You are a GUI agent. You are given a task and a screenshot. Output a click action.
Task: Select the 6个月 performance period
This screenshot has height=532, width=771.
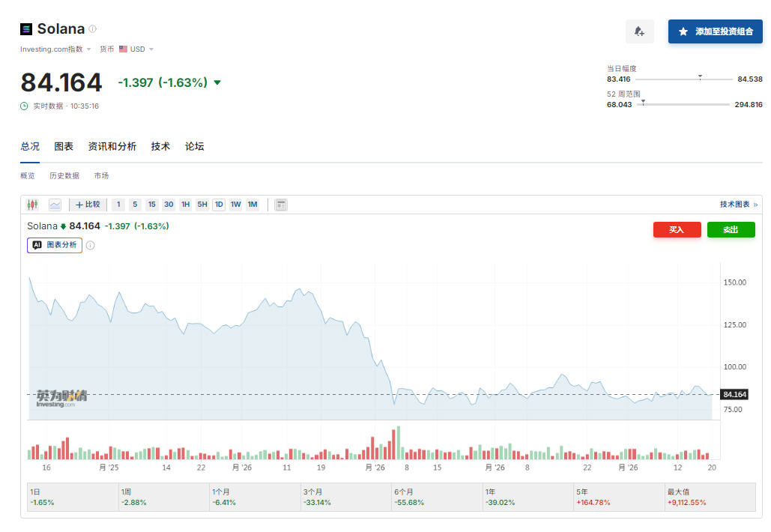tap(437, 497)
